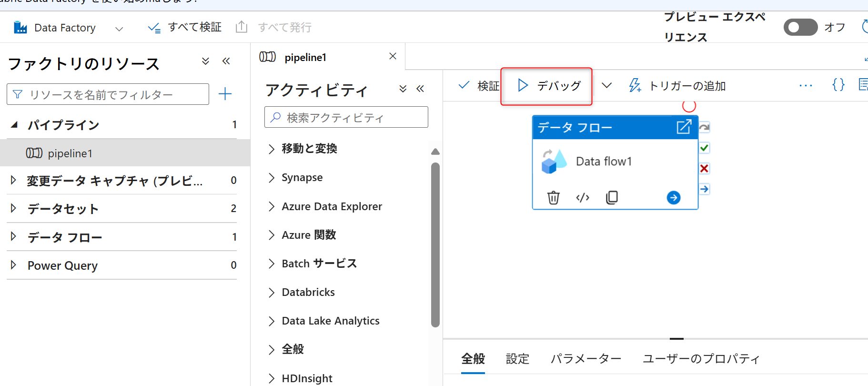The image size is (868, 386).
Task: Switch to the pipeline1 editor tab
Action: click(305, 57)
